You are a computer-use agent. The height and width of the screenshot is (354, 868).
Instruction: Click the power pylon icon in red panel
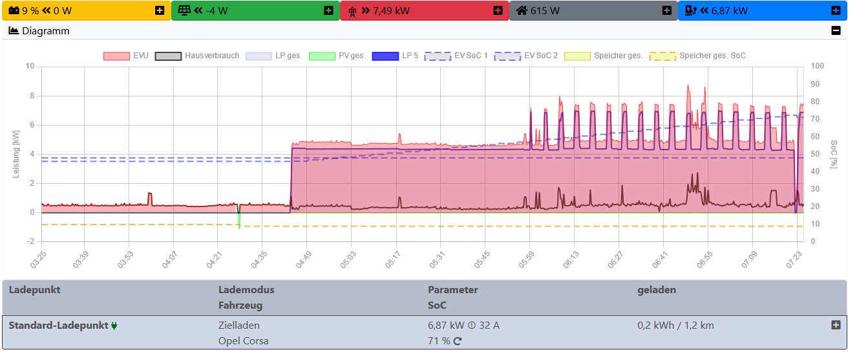(352, 10)
